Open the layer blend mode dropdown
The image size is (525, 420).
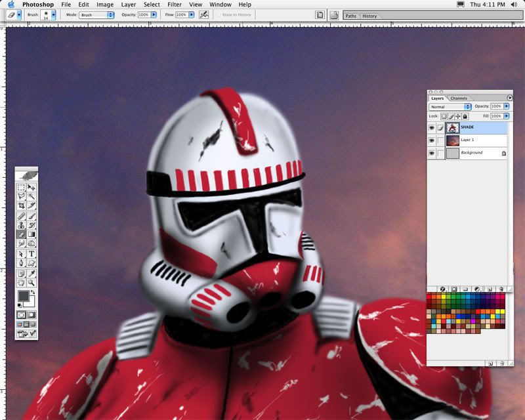click(450, 107)
